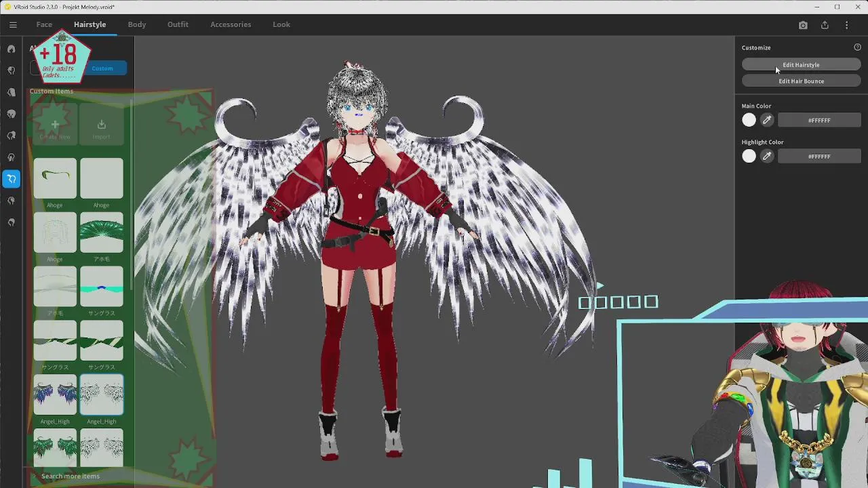
Task: Switch to the Look tab
Action: coord(281,24)
